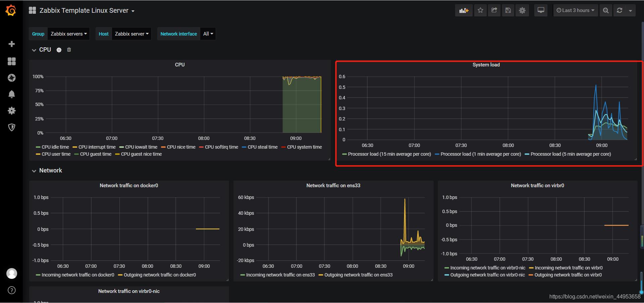Delete CPU row with trash icon
644x303 pixels.
[x=69, y=50]
